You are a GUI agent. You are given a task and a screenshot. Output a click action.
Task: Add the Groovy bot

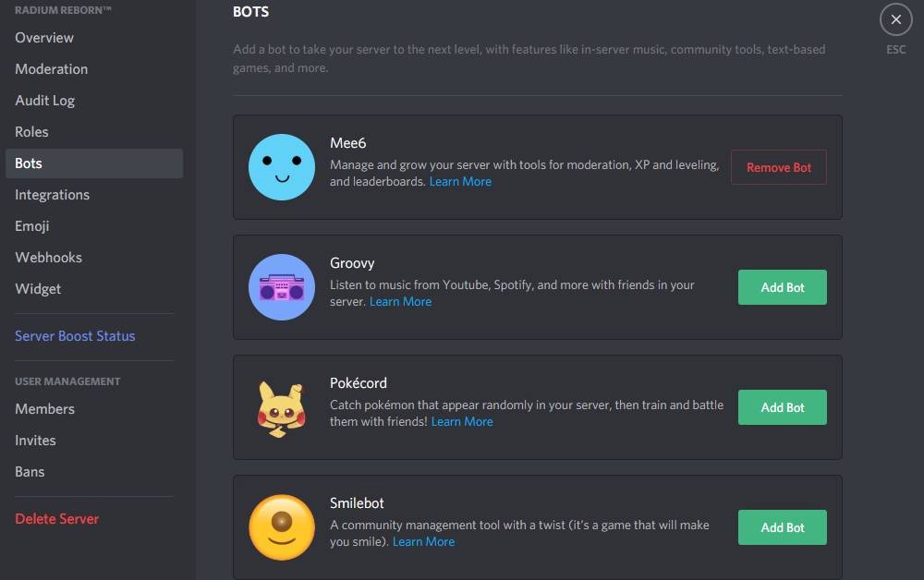pyautogui.click(x=782, y=287)
